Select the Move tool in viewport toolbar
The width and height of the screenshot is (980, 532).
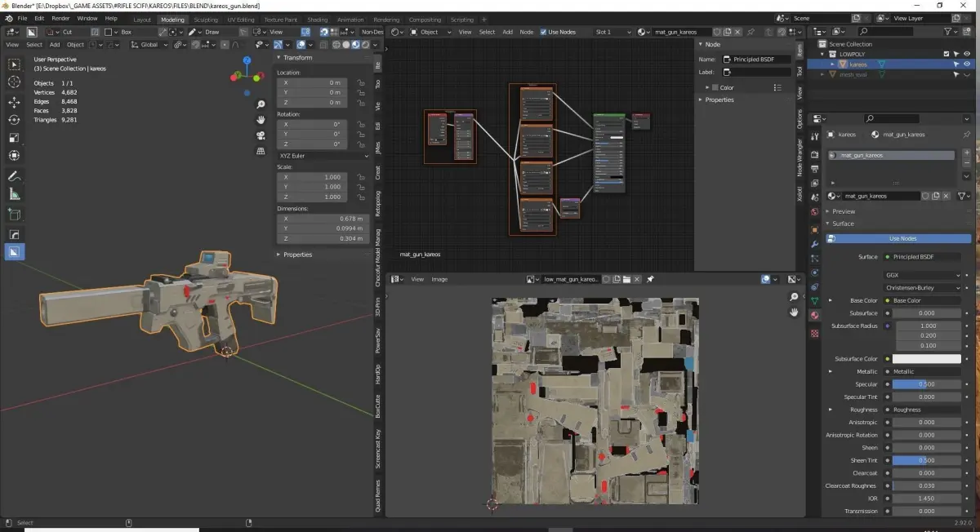14,102
